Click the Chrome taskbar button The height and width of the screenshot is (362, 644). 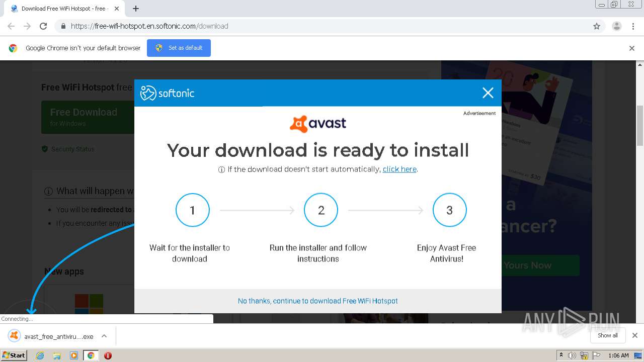click(91, 355)
